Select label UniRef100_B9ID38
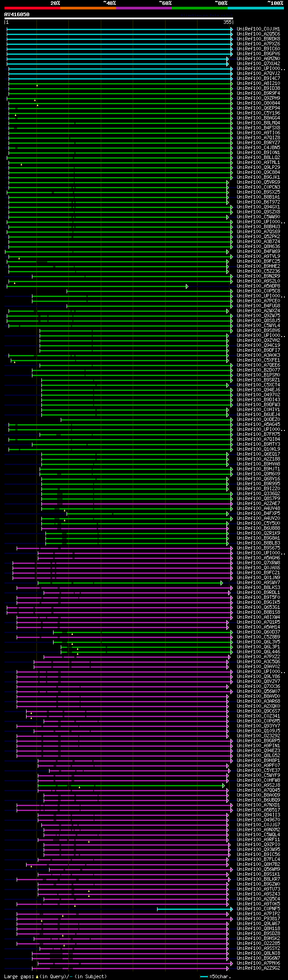The image size is (288, 980). (258, 88)
